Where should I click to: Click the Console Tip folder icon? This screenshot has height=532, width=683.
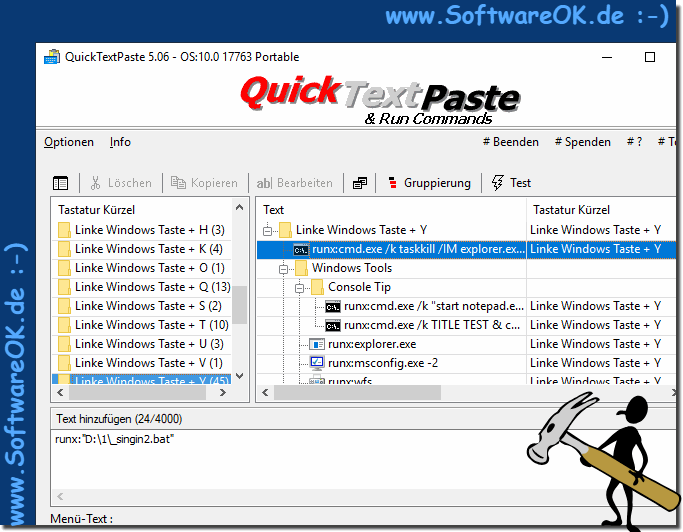click(318, 287)
